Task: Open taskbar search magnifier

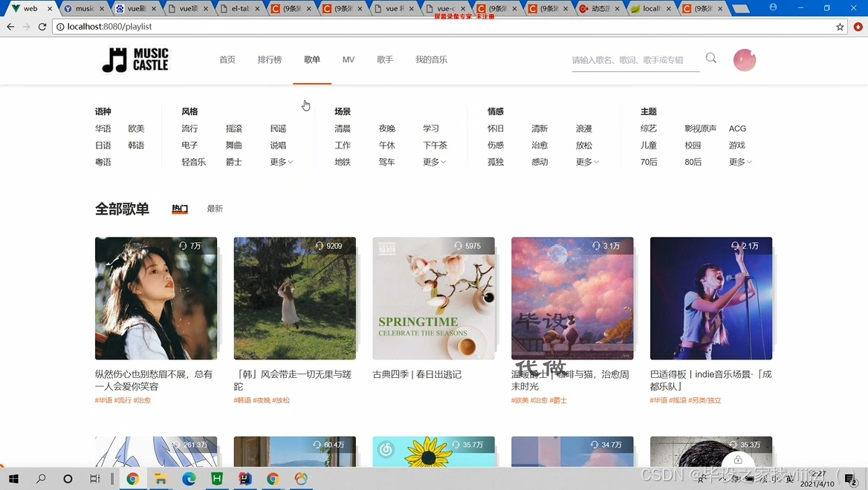Action: [40, 478]
